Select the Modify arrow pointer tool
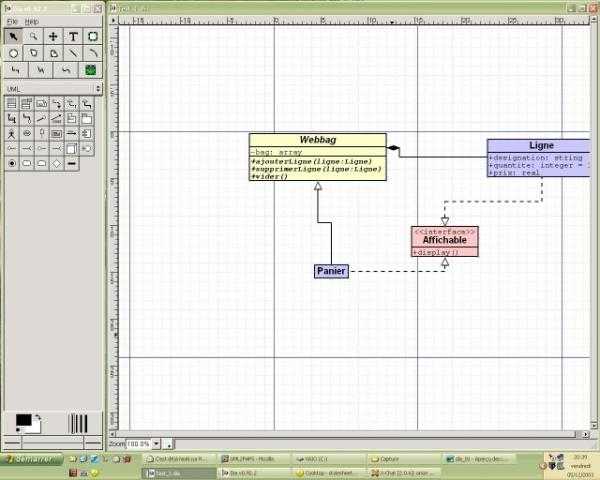Screen dimensions: 600x480 pos(14,37)
